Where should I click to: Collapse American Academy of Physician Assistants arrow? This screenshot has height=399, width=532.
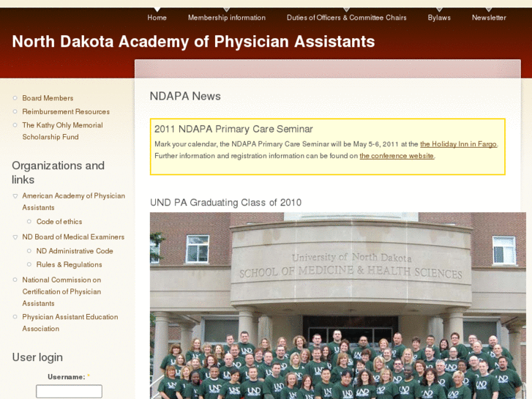coord(15,196)
